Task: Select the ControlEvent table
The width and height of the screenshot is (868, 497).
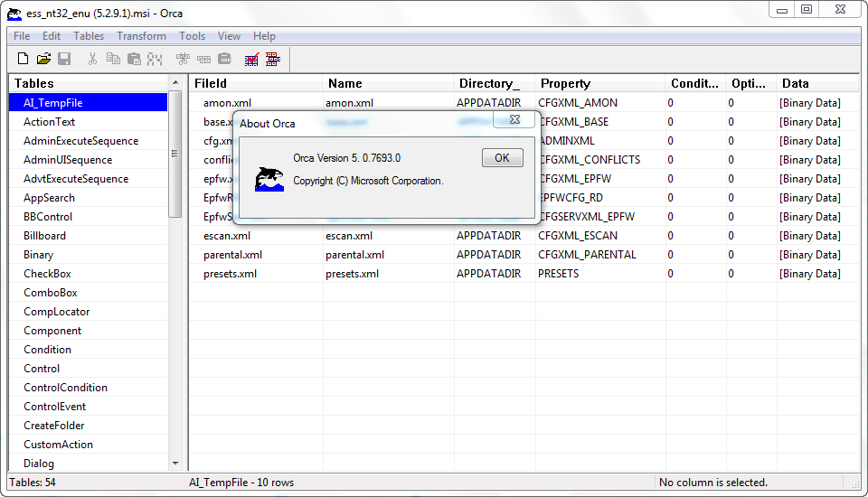Action: point(88,407)
